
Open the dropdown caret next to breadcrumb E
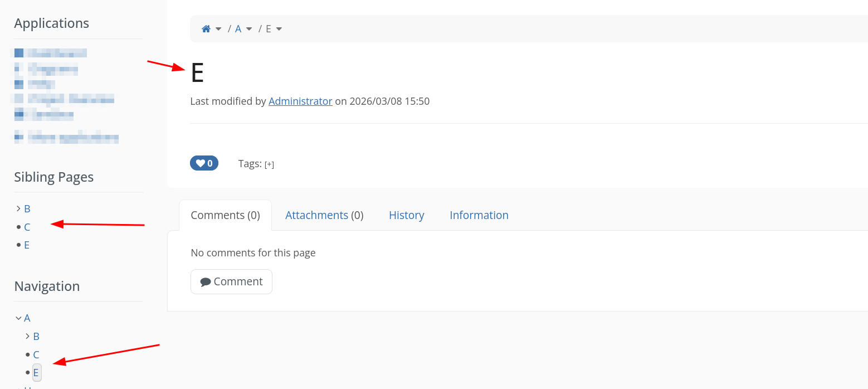279,29
